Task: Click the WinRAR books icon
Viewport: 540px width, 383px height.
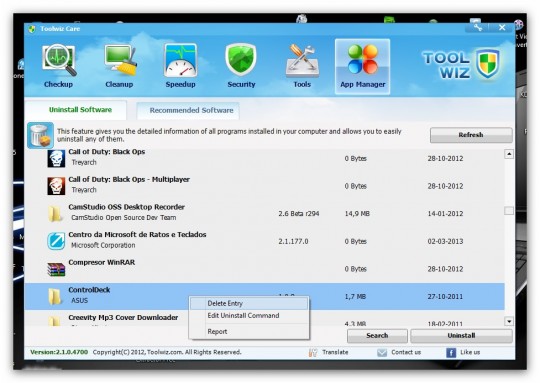Action: pyautogui.click(x=56, y=269)
